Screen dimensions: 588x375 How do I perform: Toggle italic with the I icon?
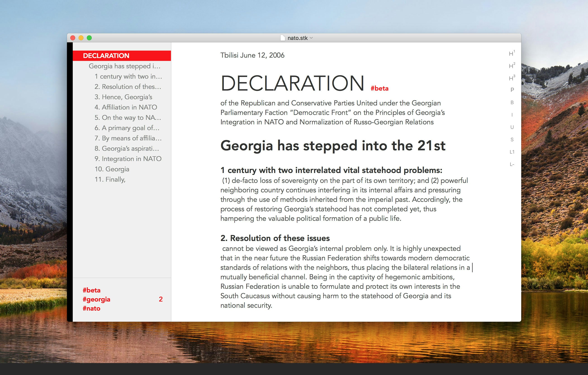pos(512,115)
